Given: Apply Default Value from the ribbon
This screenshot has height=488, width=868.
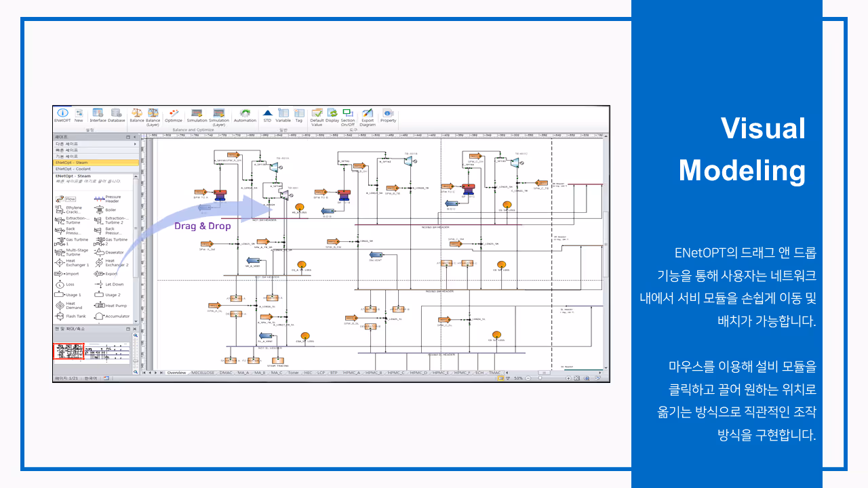Looking at the screenshot, I should 317,117.
